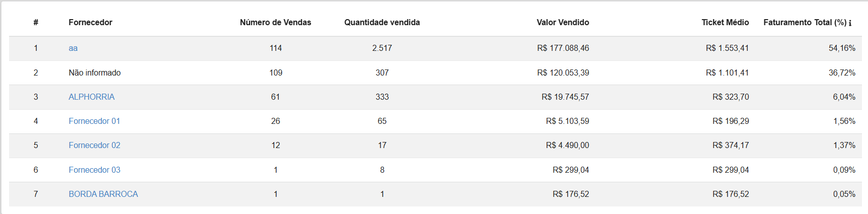Click the Quantidade vendida column header
The height and width of the screenshot is (214, 868).
click(x=382, y=22)
